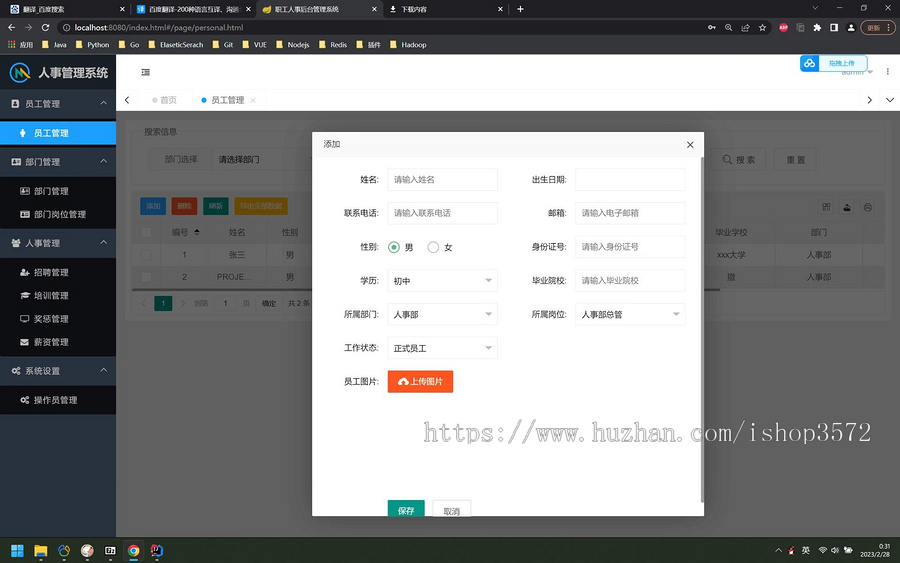Open the browser extensions puzzle icon
This screenshot has height=563, width=900.
click(817, 28)
